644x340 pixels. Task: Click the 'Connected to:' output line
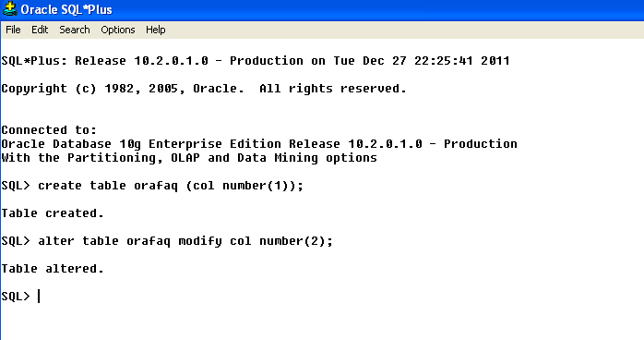[x=49, y=130]
